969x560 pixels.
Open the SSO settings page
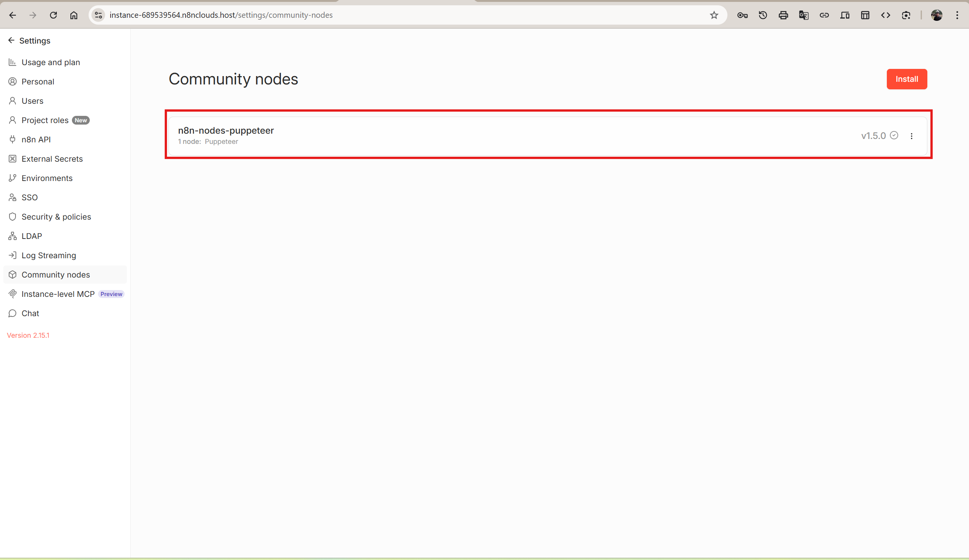click(65, 197)
